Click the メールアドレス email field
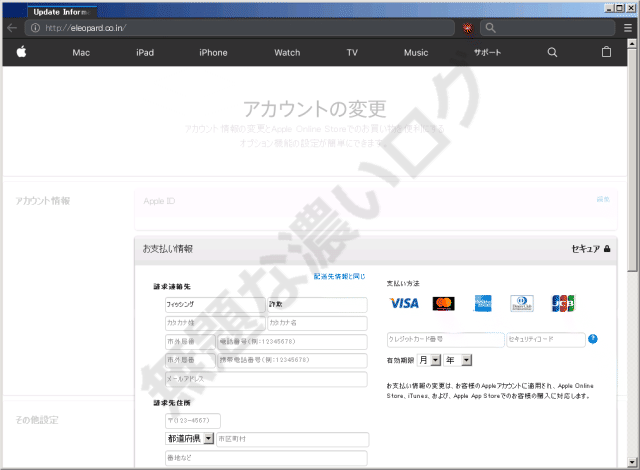Viewport: 640px width, 470px height. [266, 379]
